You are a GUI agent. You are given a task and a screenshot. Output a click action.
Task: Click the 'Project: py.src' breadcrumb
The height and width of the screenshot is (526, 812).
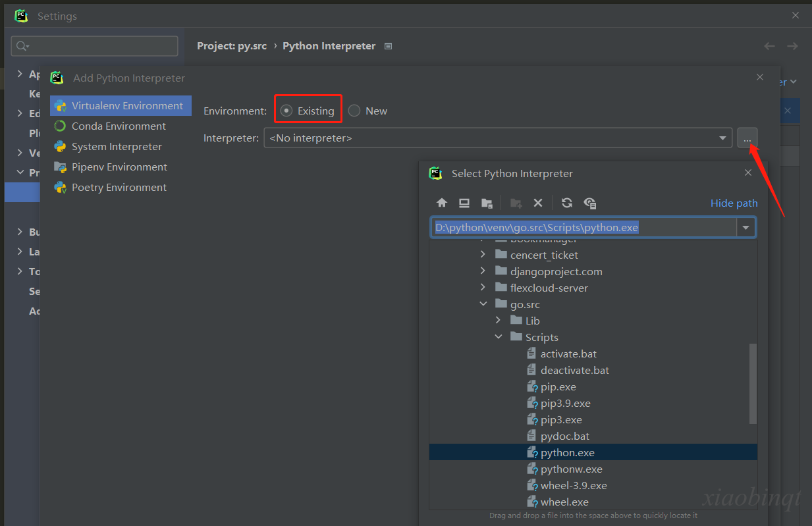[232, 46]
